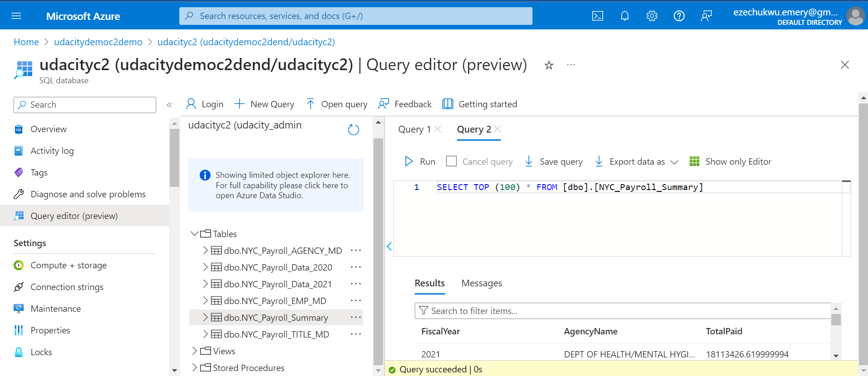Expand dbo.NYC_Payroll_Data_2020 table
The height and width of the screenshot is (376, 868).
(205, 267)
